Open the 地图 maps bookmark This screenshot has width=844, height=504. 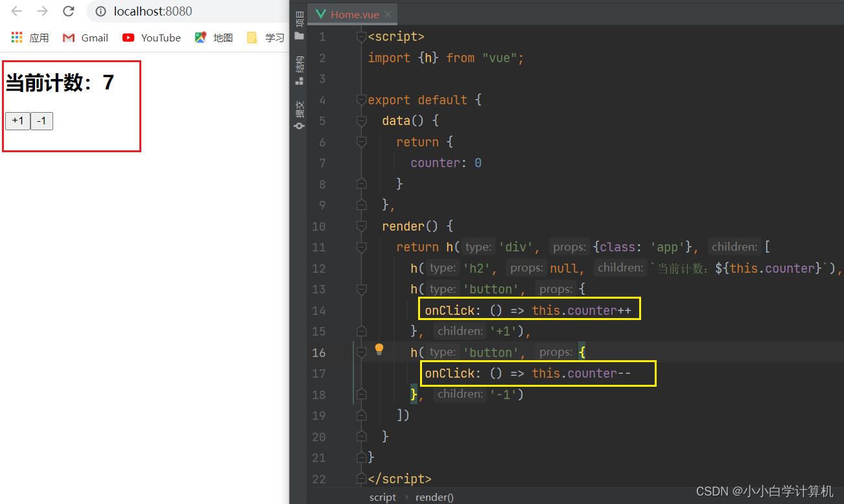(214, 38)
